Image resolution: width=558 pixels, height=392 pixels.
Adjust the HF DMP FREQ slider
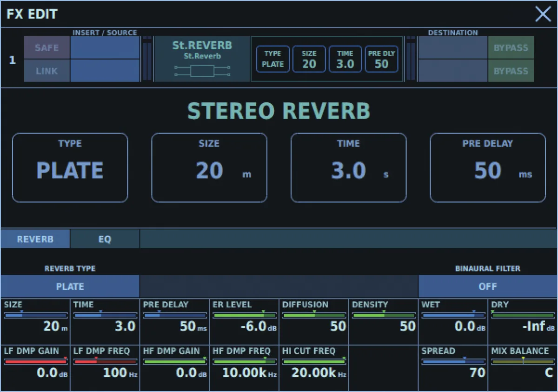pyautogui.click(x=245, y=361)
